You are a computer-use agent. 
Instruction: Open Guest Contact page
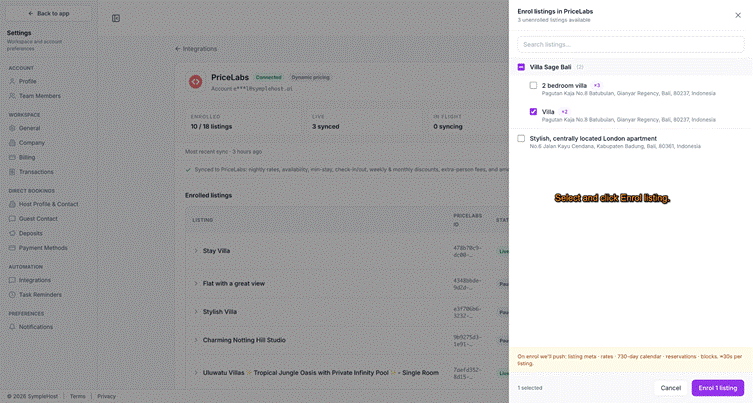point(38,219)
